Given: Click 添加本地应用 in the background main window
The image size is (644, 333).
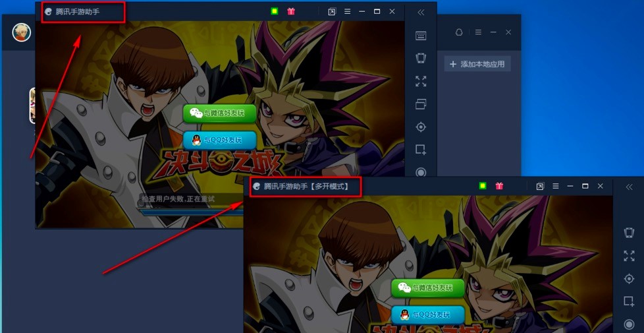Looking at the screenshot, I should tap(477, 64).
